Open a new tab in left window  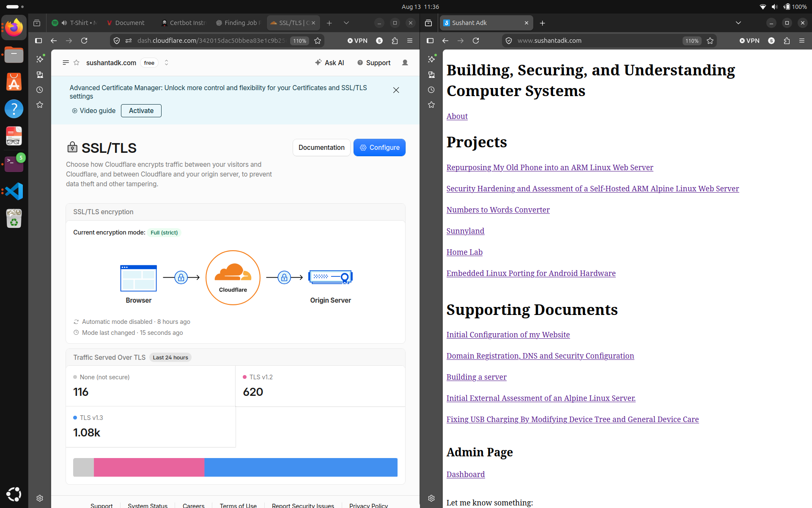329,23
